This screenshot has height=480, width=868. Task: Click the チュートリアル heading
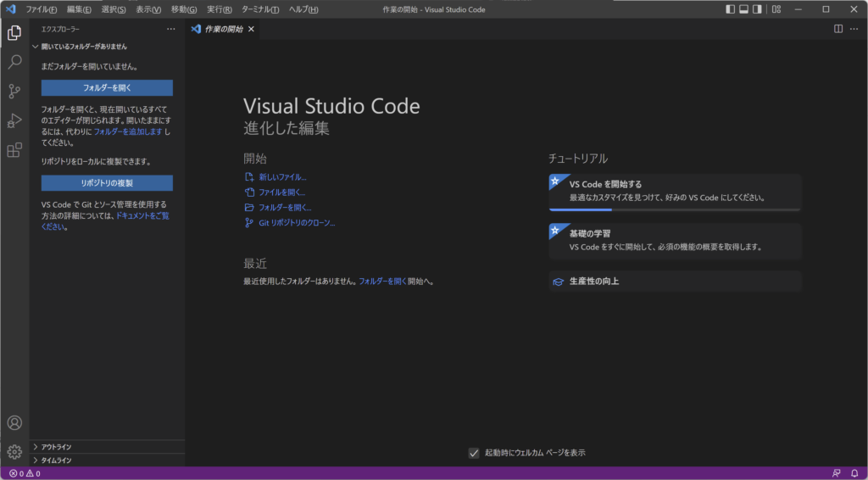click(x=578, y=159)
